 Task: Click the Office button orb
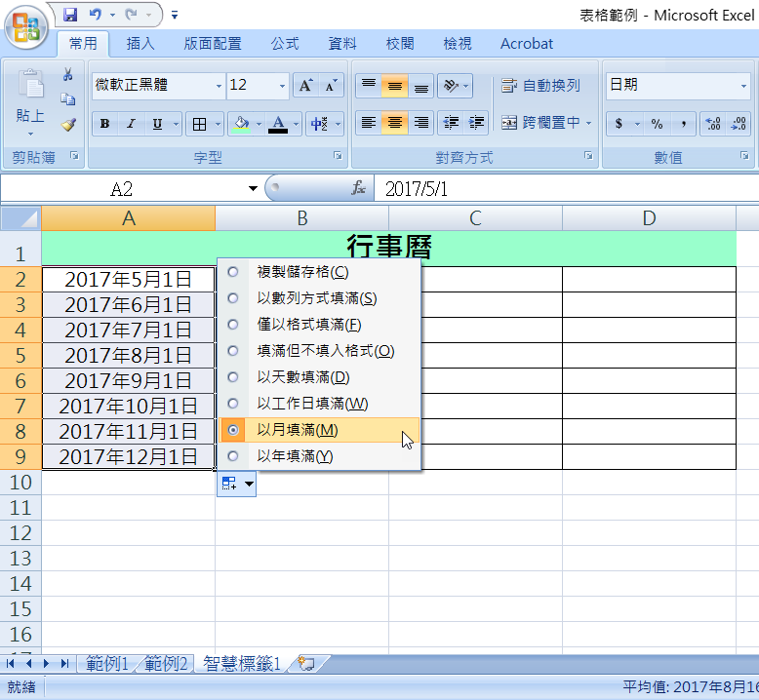[26, 27]
